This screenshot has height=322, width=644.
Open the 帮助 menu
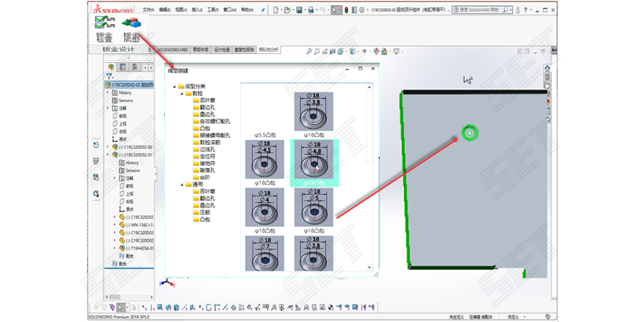[x=247, y=10]
